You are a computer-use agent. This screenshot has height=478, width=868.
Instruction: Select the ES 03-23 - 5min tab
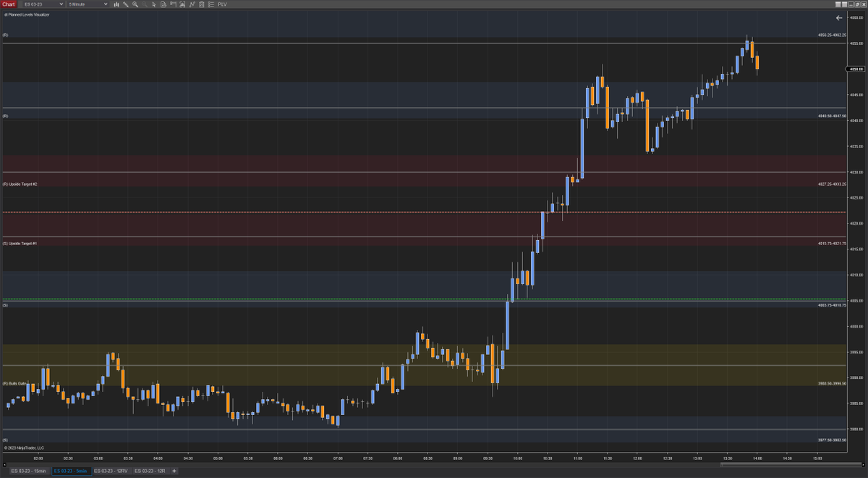tap(71, 471)
